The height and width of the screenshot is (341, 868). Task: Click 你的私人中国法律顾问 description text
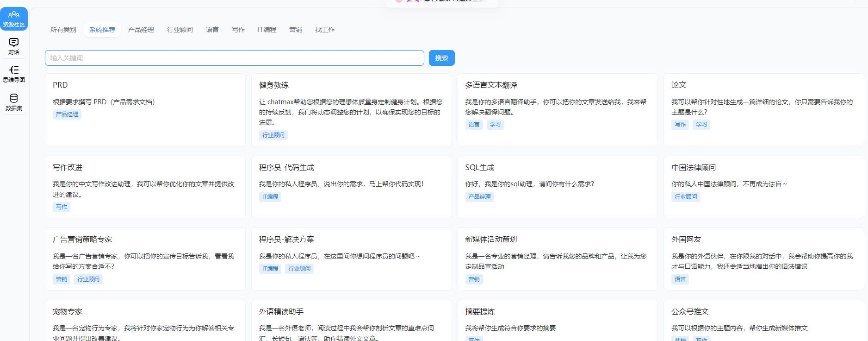(x=729, y=184)
